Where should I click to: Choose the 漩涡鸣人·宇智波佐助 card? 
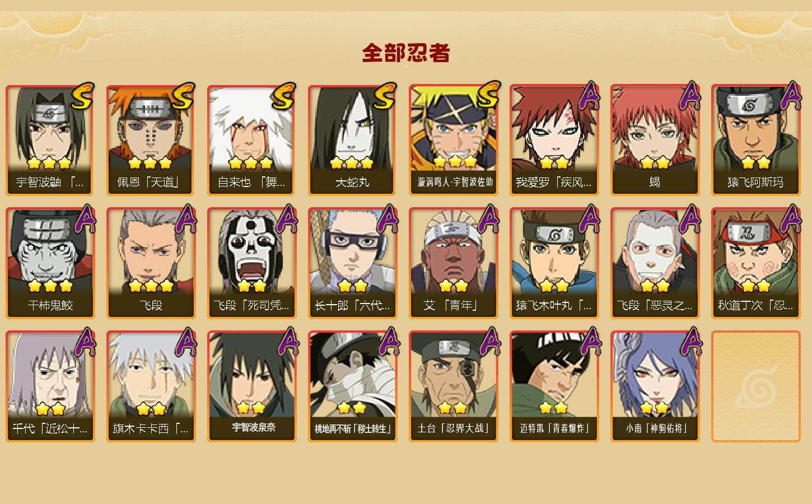point(453,140)
